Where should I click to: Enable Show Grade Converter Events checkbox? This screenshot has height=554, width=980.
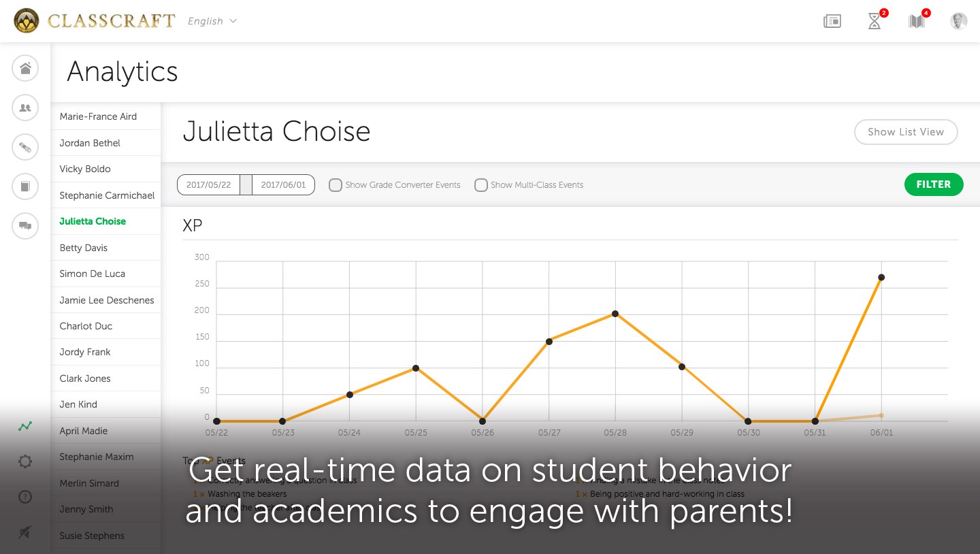[x=336, y=185]
